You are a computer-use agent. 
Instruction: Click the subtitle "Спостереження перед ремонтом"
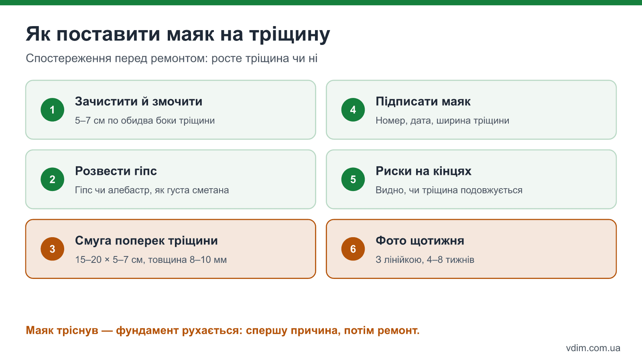pyautogui.click(x=117, y=59)
